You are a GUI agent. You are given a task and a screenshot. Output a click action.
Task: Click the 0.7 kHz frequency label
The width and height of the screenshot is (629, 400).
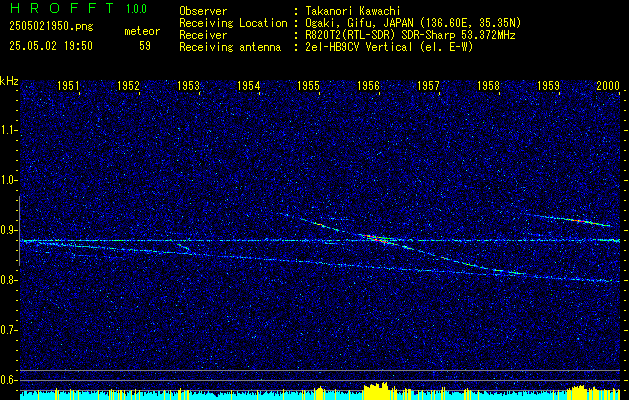8,330
